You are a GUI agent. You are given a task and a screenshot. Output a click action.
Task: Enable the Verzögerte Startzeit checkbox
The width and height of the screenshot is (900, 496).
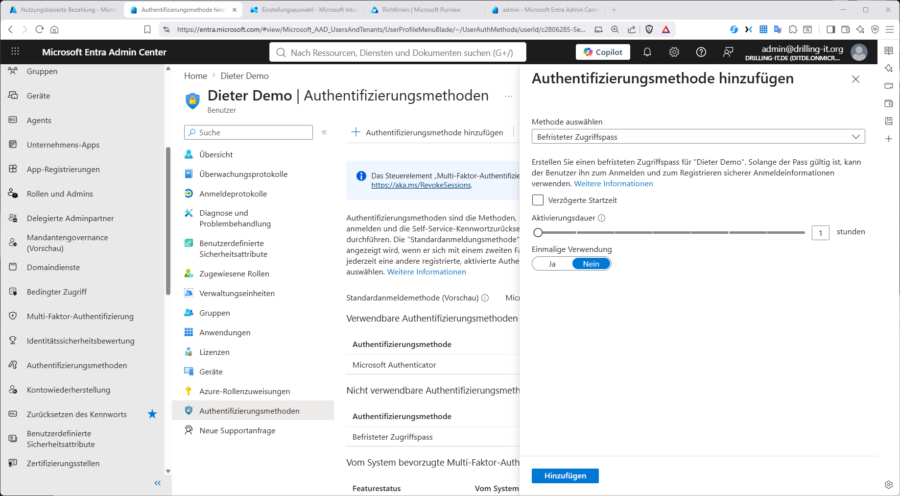[538, 200]
